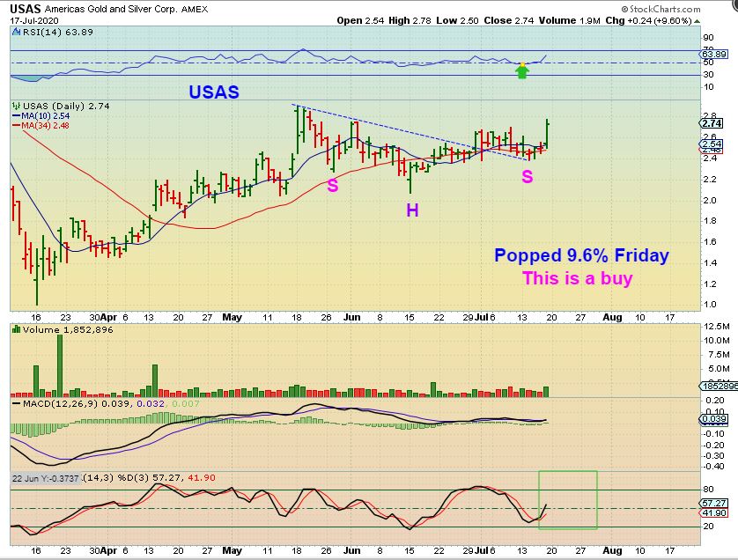Click the 1.0 price axis label
738x560 pixels.
point(710,305)
